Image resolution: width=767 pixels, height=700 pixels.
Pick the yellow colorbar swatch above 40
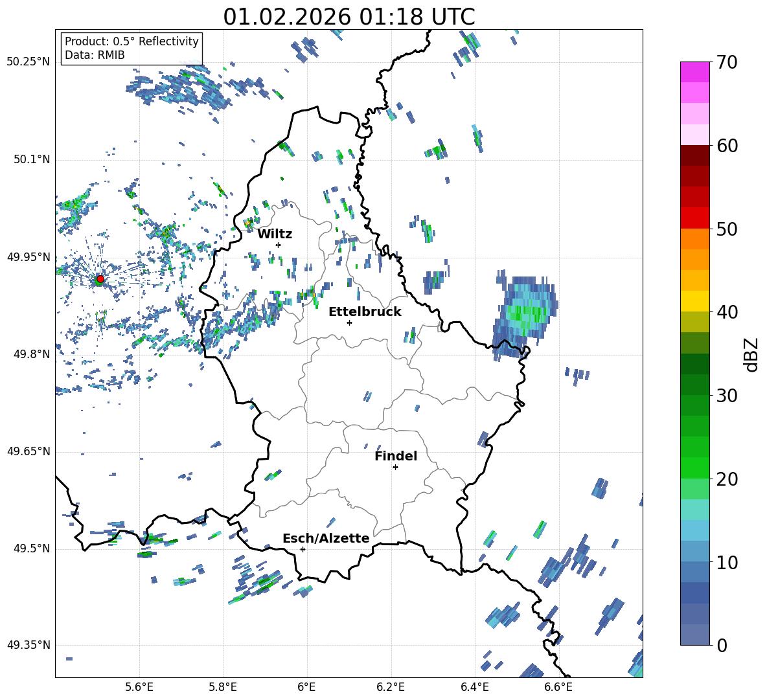(695, 301)
